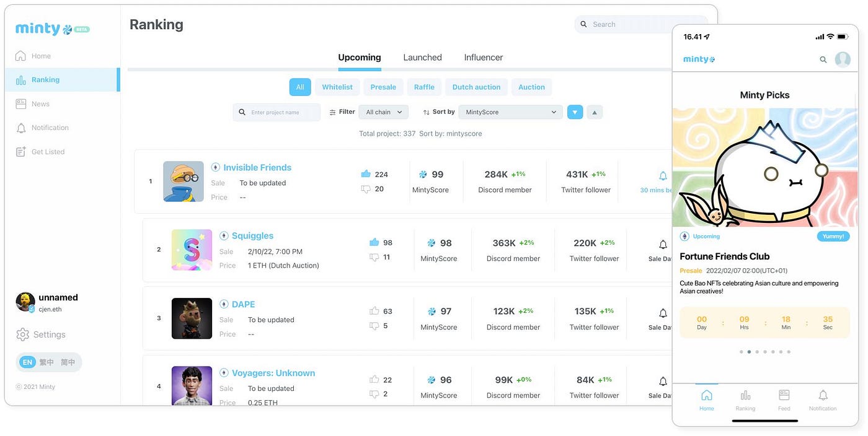Click the Voyagers: Unknown notification bell
The height and width of the screenshot is (436, 868).
point(663,381)
